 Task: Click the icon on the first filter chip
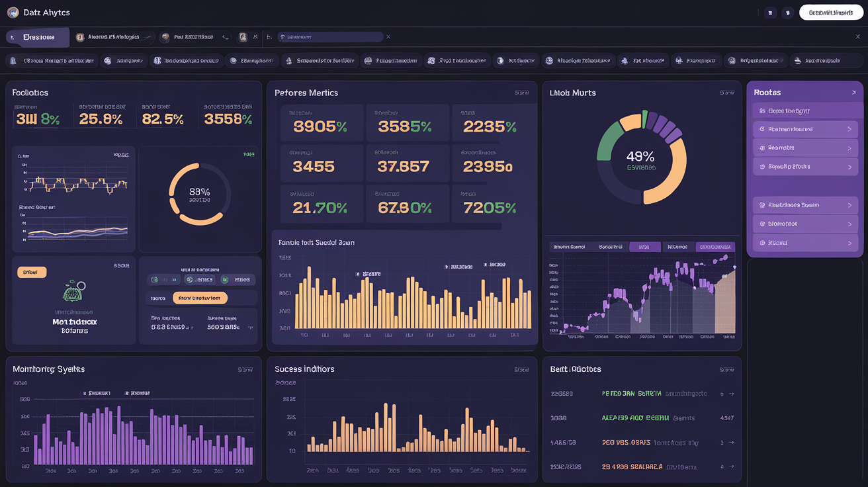(x=13, y=61)
